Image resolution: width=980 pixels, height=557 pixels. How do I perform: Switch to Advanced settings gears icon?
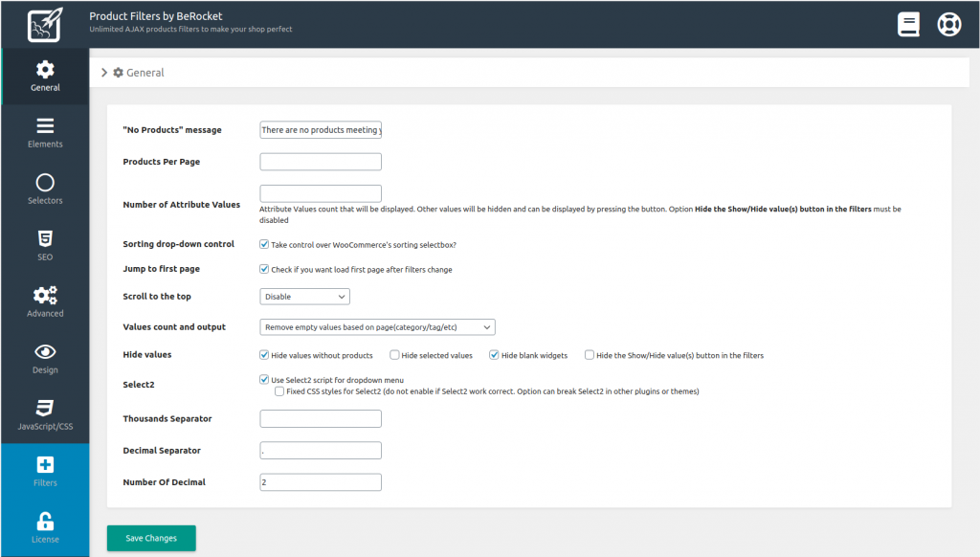point(45,302)
